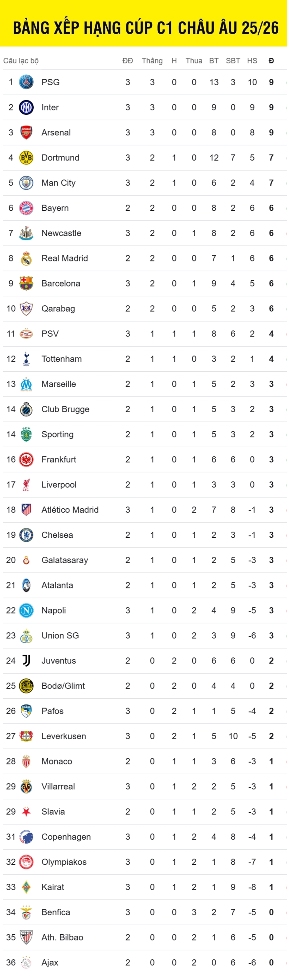The image size is (287, 980).
Task: Click the Real Madrid crest
Action: coord(26,258)
